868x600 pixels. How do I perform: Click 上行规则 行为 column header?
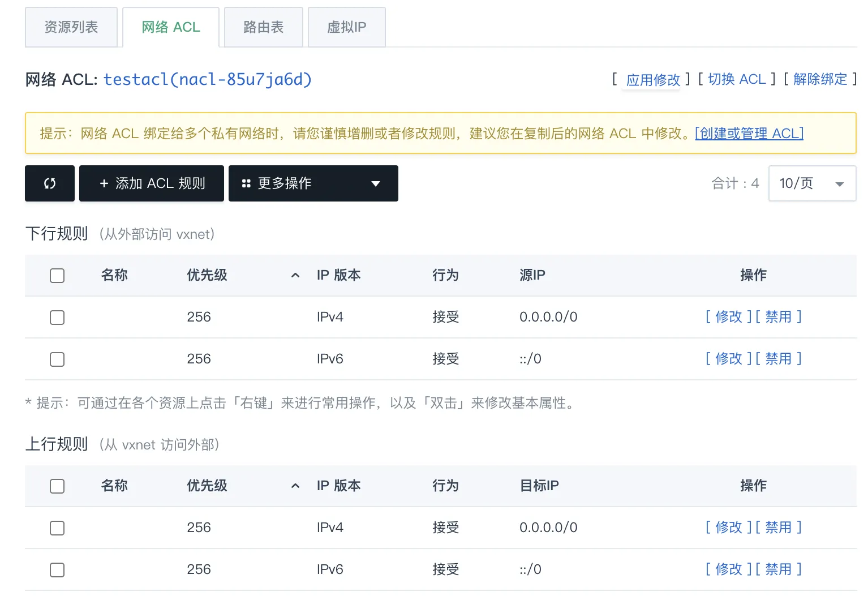coord(446,486)
